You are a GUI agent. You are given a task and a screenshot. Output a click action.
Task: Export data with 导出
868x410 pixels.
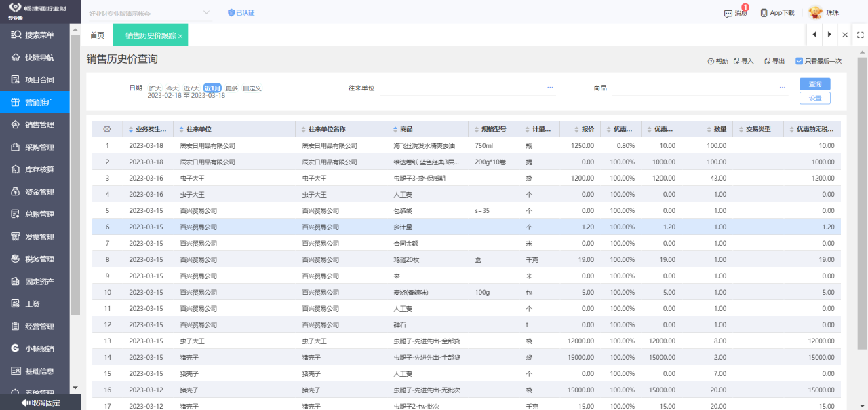pos(774,61)
